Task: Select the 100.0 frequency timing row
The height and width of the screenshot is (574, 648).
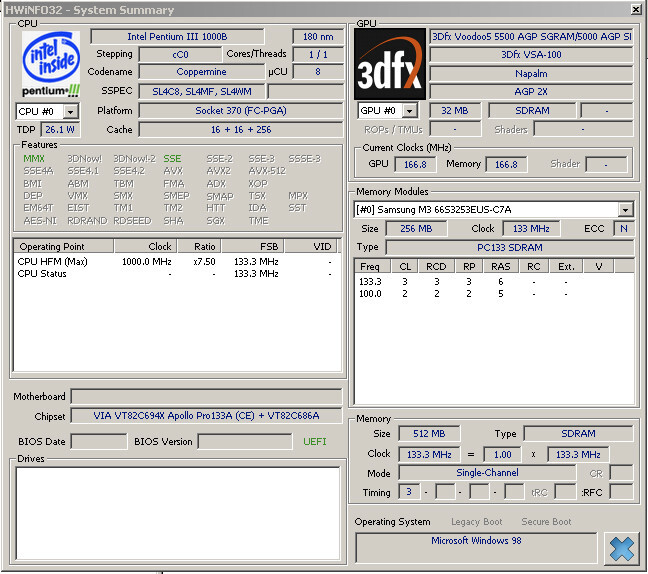Action: [x=494, y=294]
